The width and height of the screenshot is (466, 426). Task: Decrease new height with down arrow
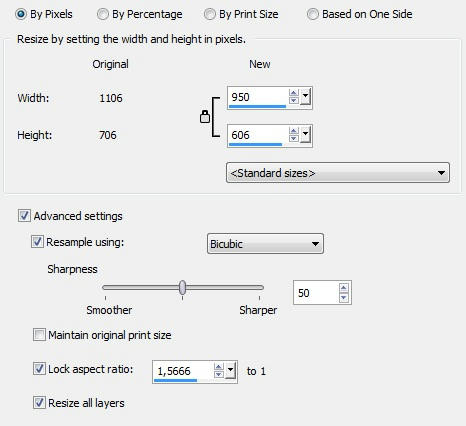(294, 138)
